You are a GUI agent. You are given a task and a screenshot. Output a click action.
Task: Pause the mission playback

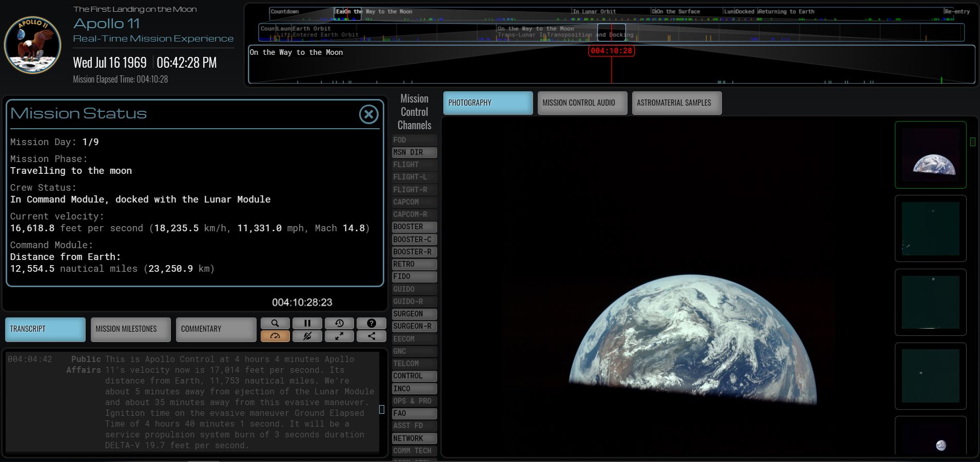coord(307,323)
